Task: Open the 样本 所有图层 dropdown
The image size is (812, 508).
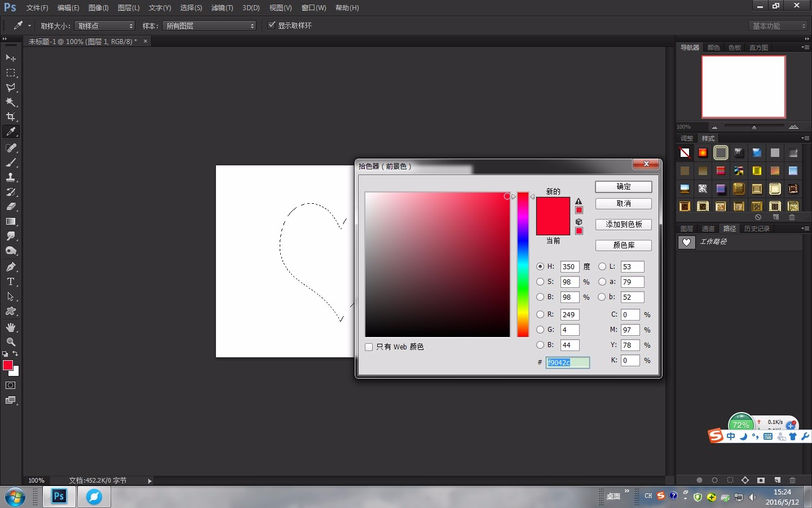Action: coord(209,26)
